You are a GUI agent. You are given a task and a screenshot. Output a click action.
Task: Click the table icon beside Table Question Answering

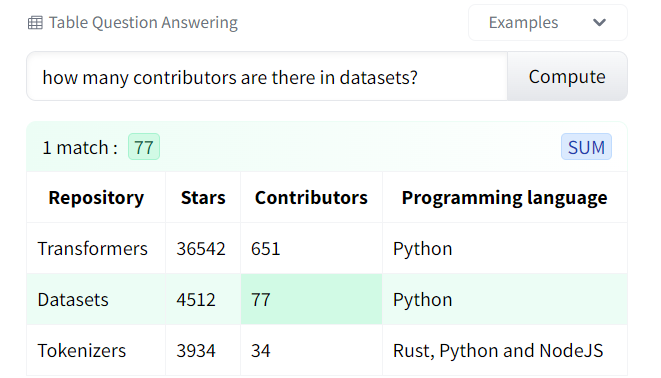[x=35, y=23]
